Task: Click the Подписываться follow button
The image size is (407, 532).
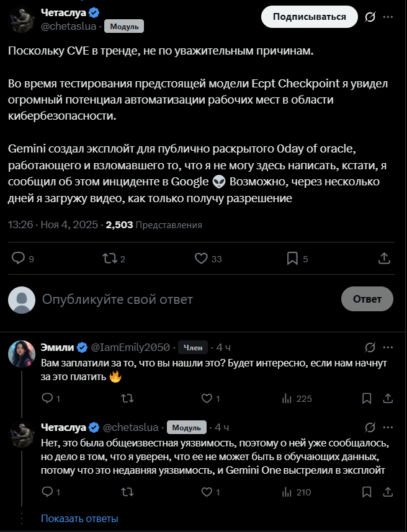Action: pos(309,17)
